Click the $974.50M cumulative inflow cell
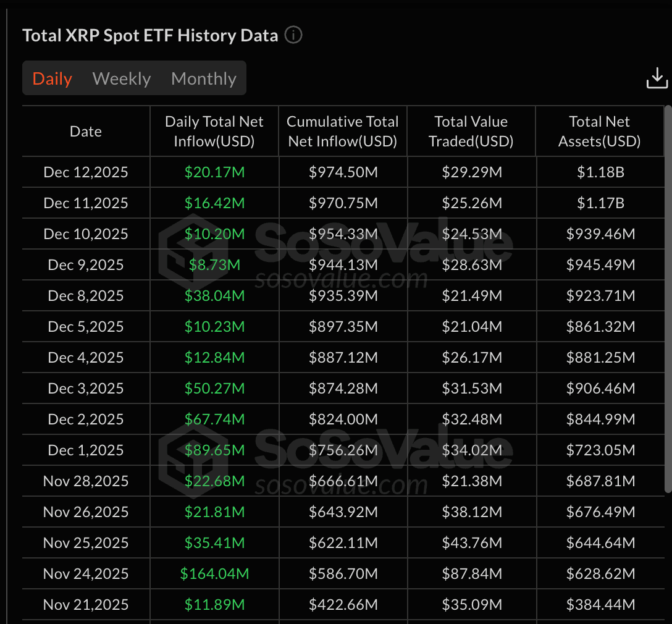The image size is (672, 624). click(343, 172)
